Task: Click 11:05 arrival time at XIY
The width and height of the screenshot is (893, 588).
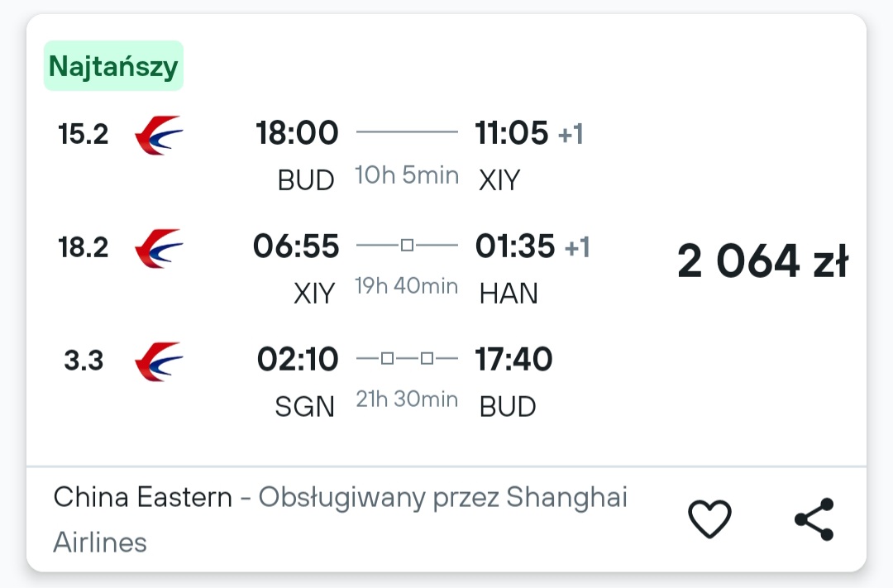Action: (512, 133)
